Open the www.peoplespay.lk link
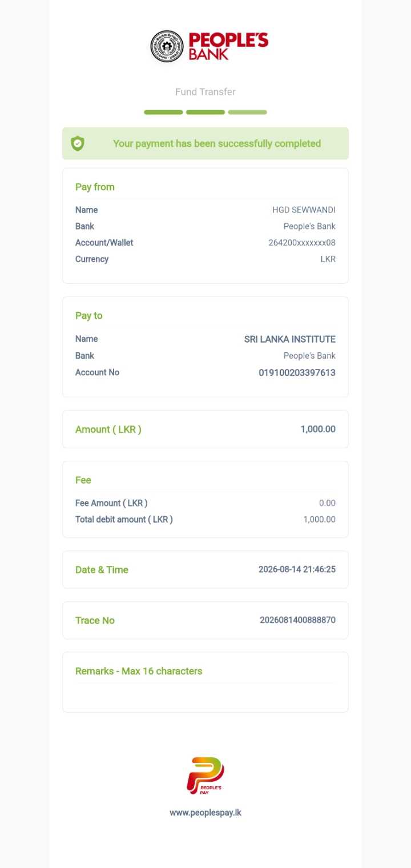 (205, 813)
